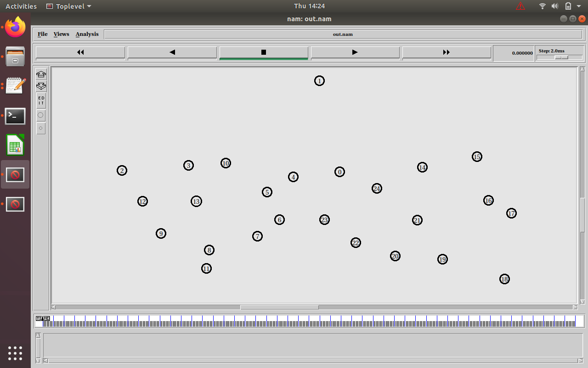Open the Terminal from the dock
The width and height of the screenshot is (588, 368).
15,116
